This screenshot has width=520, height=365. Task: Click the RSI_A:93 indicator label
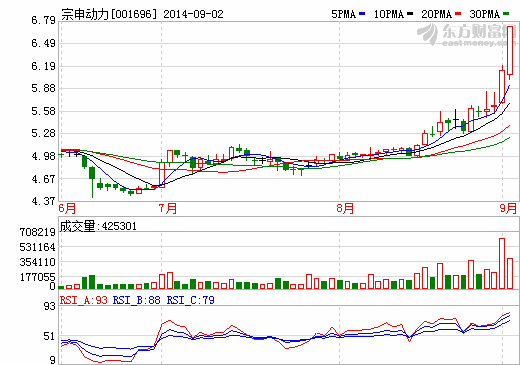[x=84, y=300]
